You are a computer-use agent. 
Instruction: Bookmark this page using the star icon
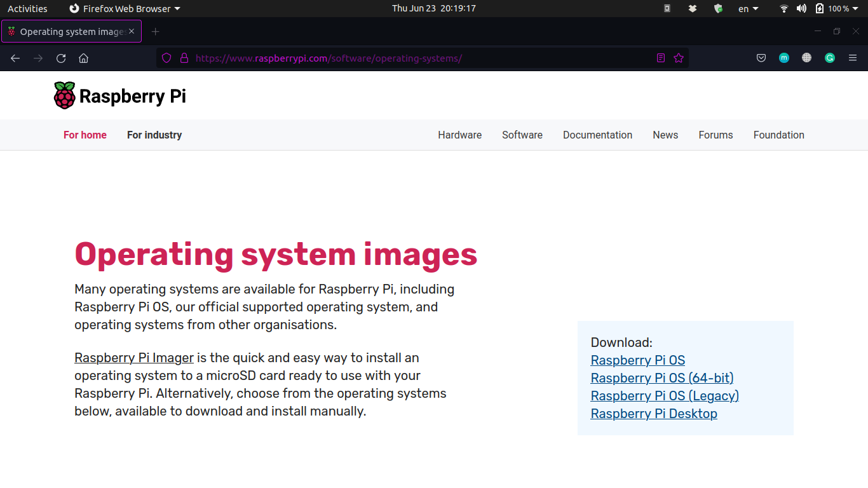pyautogui.click(x=679, y=58)
